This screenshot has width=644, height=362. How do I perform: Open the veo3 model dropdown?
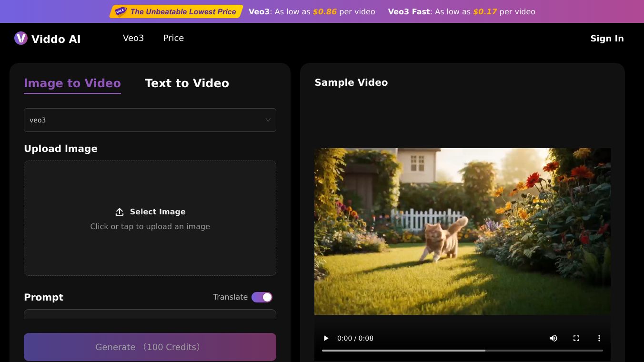pyautogui.click(x=150, y=120)
